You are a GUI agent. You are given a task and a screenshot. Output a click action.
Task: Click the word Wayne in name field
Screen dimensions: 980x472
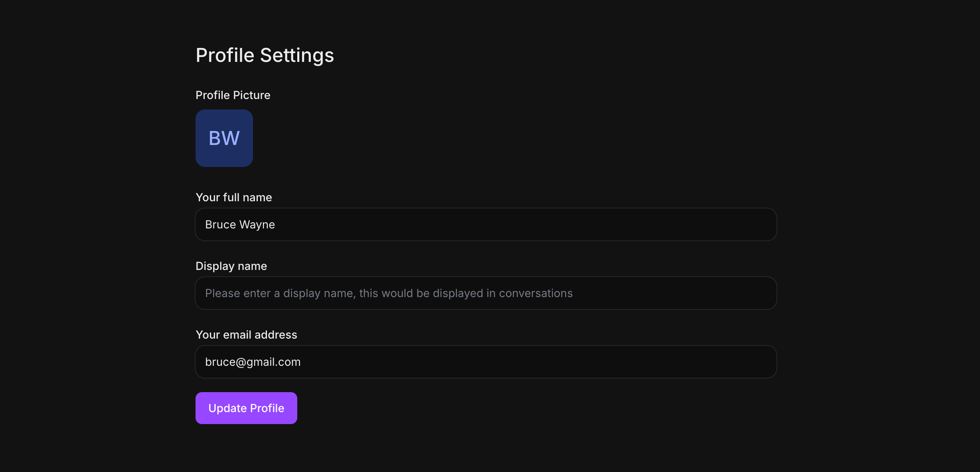click(257, 224)
